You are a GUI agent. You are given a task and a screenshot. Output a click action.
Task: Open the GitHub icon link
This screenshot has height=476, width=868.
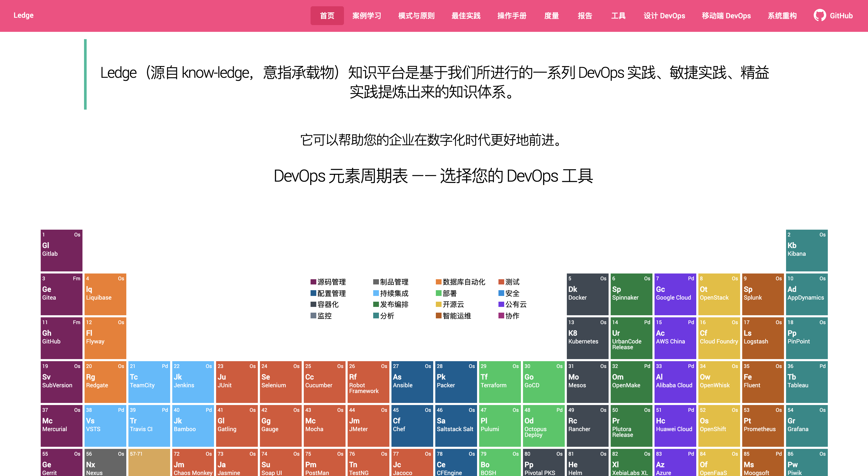(x=819, y=15)
